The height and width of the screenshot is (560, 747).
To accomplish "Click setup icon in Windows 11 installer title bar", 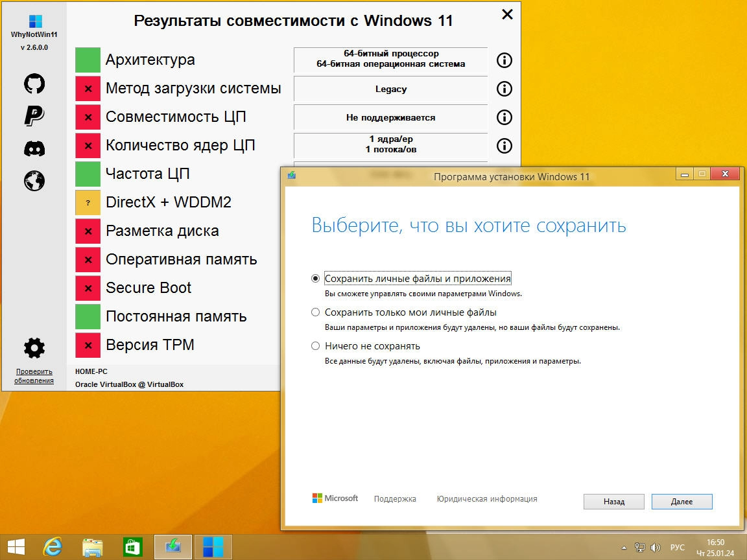I will (292, 175).
